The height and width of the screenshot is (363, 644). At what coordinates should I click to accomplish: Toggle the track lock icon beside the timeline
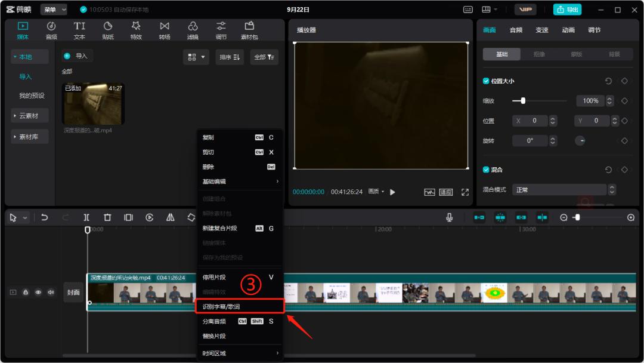25,291
